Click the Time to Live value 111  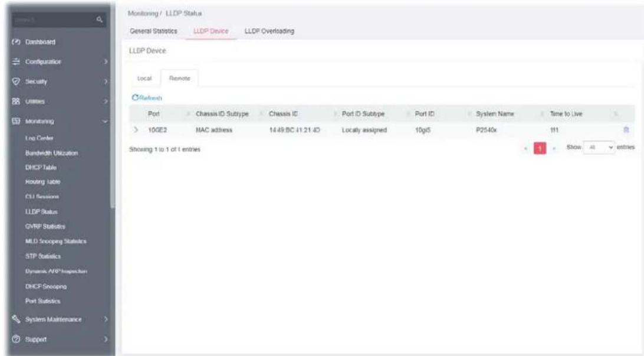(554, 130)
